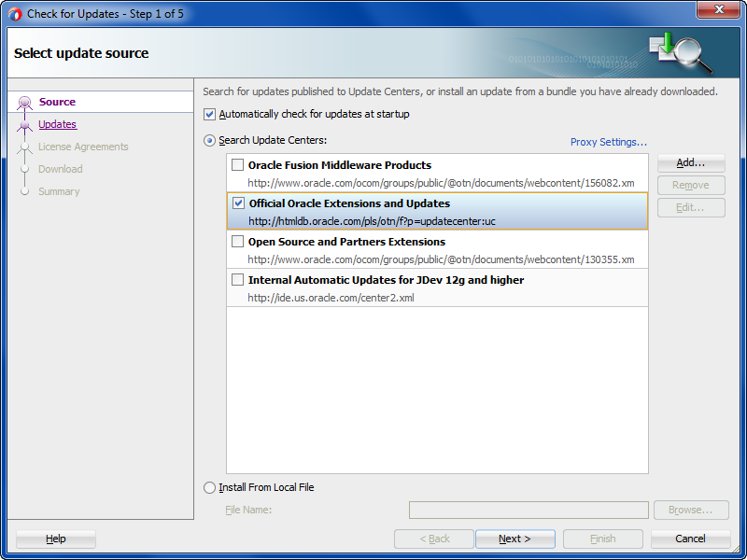
Task: Open Help for this dialog
Action: point(56,539)
